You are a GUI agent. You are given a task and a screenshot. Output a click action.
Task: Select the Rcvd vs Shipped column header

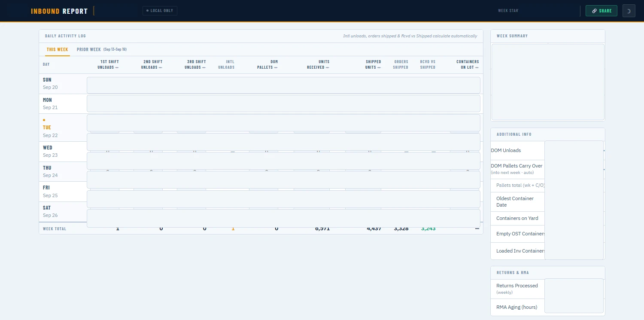pos(428,64)
